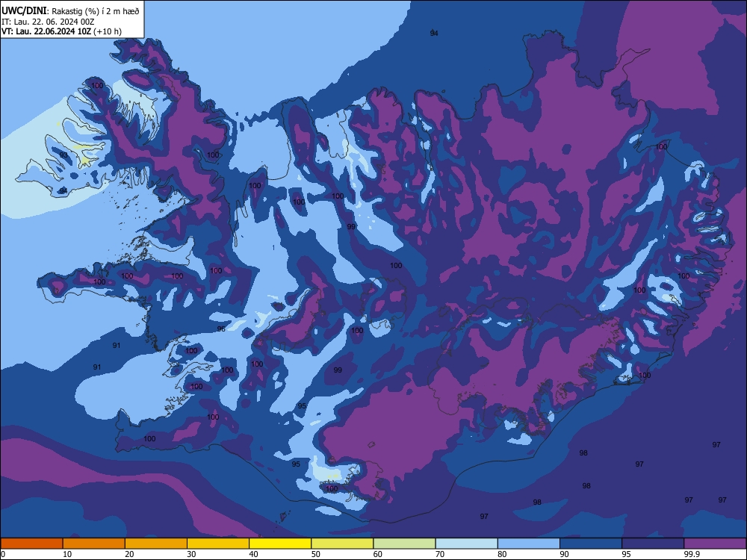747x560 pixels.
Task: Select the purple above-99.9 legend swatch
Action: click(715, 544)
